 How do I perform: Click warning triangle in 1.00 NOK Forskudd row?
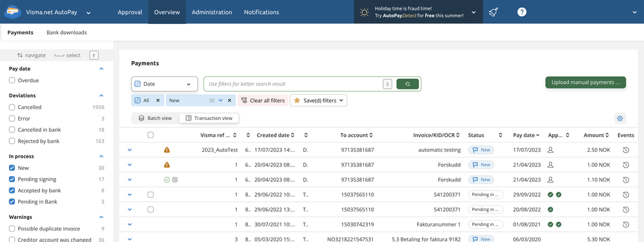[x=166, y=165]
